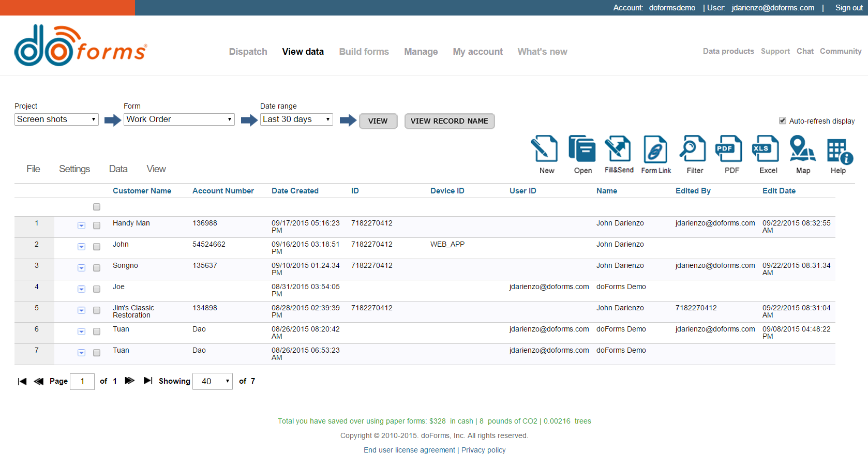Check the Joe record checkbox
Viewport: 868px width, 467px height.
click(97, 289)
